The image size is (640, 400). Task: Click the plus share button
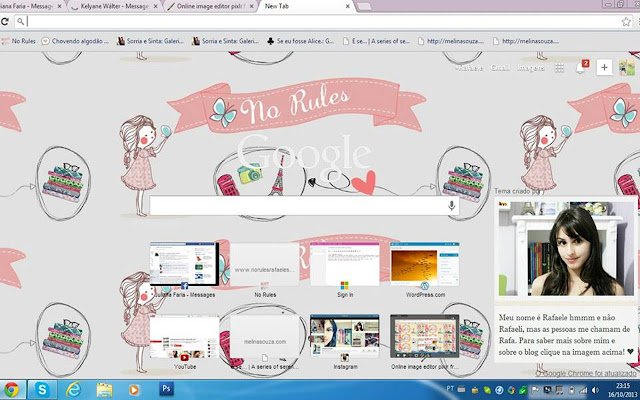click(x=604, y=68)
